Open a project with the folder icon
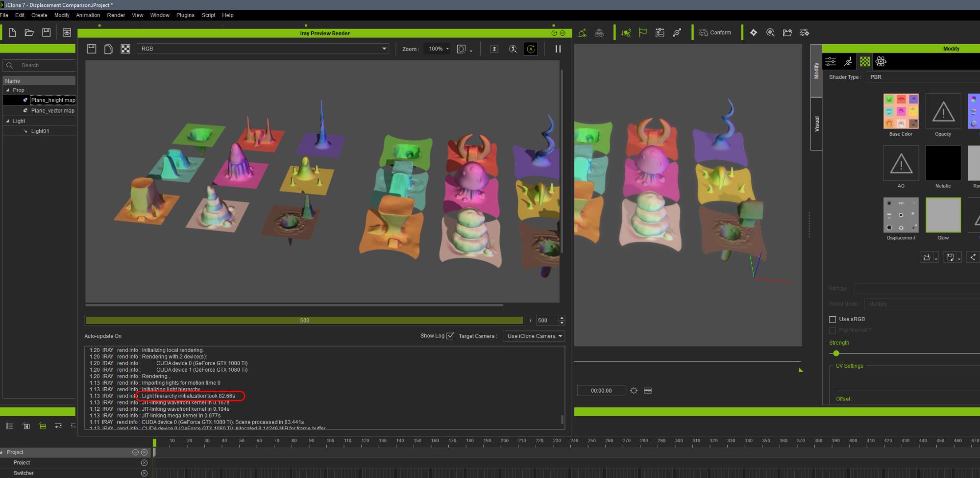Screen dimensions: 980x478 coord(29,32)
